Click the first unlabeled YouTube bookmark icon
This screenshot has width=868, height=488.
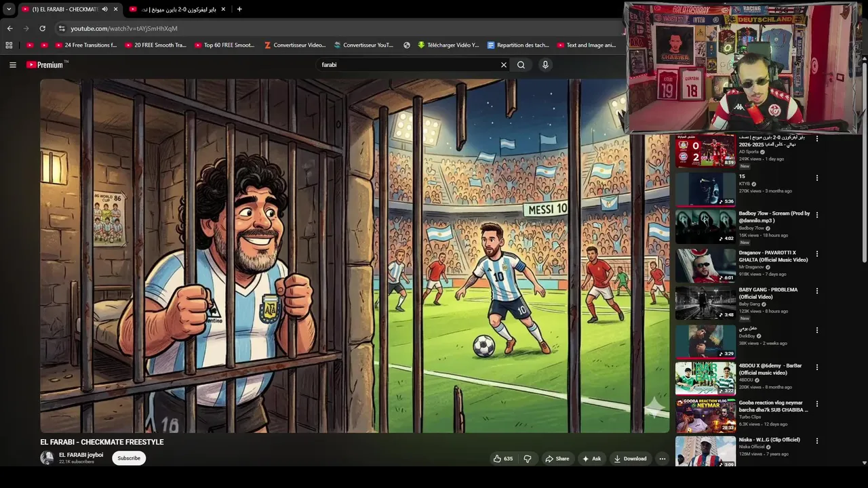(30, 45)
